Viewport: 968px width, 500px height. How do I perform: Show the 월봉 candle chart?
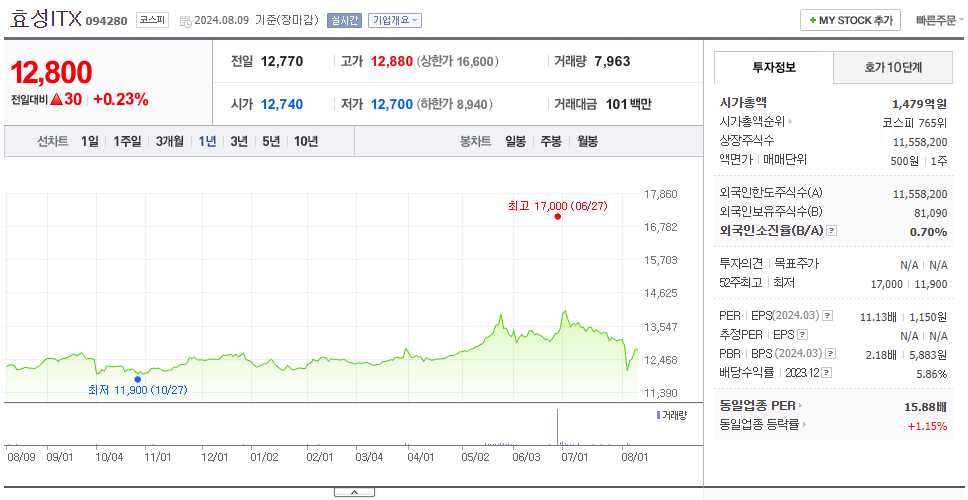(x=588, y=141)
